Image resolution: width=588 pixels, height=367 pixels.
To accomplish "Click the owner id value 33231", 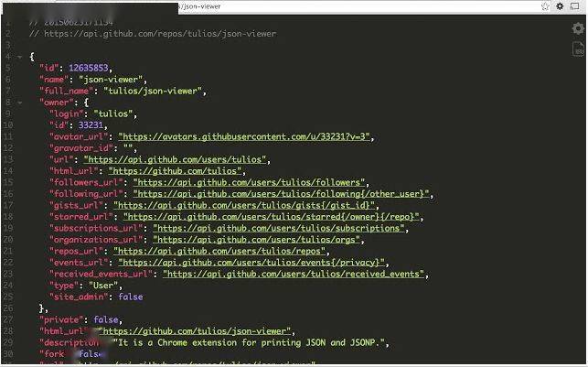I will coord(91,125).
